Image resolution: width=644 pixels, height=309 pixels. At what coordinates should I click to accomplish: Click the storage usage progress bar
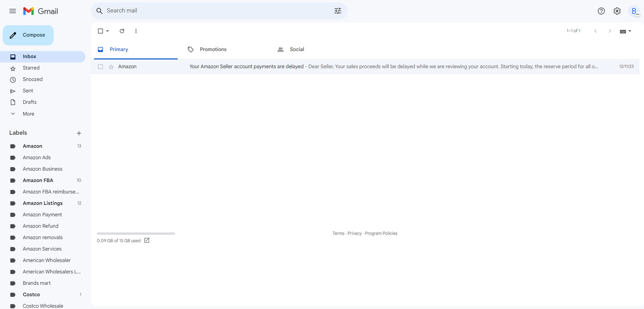pos(136,233)
